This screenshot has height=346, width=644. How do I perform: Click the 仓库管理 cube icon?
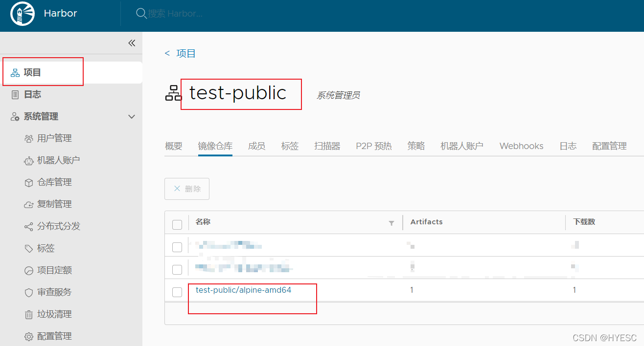(28, 183)
